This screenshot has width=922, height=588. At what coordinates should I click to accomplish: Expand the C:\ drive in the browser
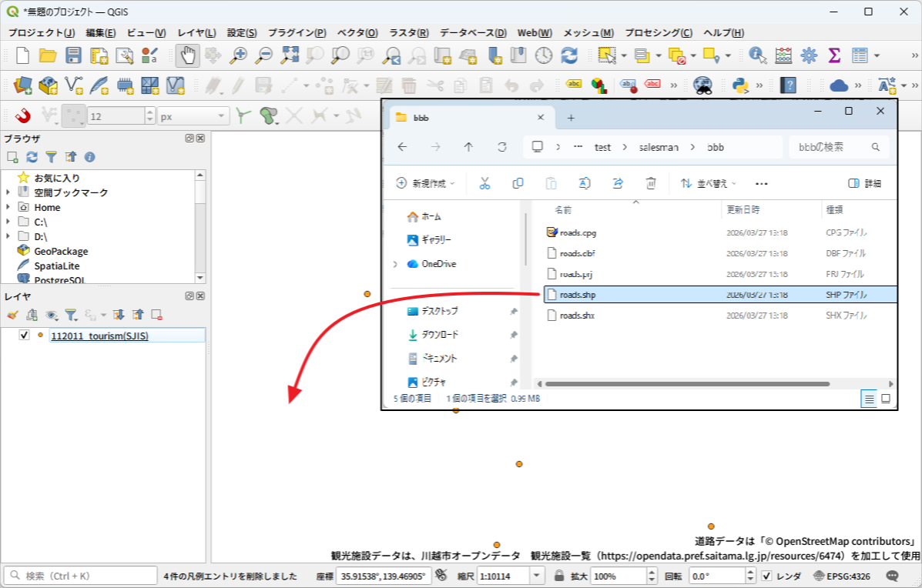[8, 222]
